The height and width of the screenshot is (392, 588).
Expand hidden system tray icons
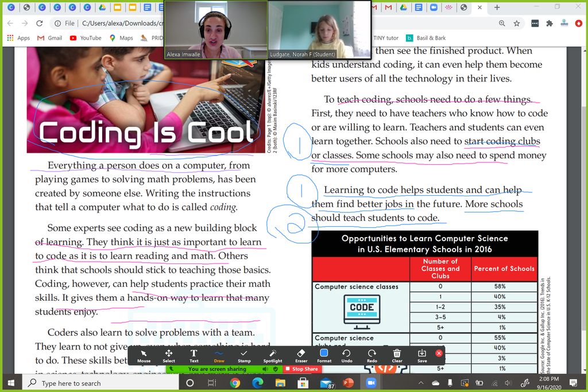coord(421,383)
